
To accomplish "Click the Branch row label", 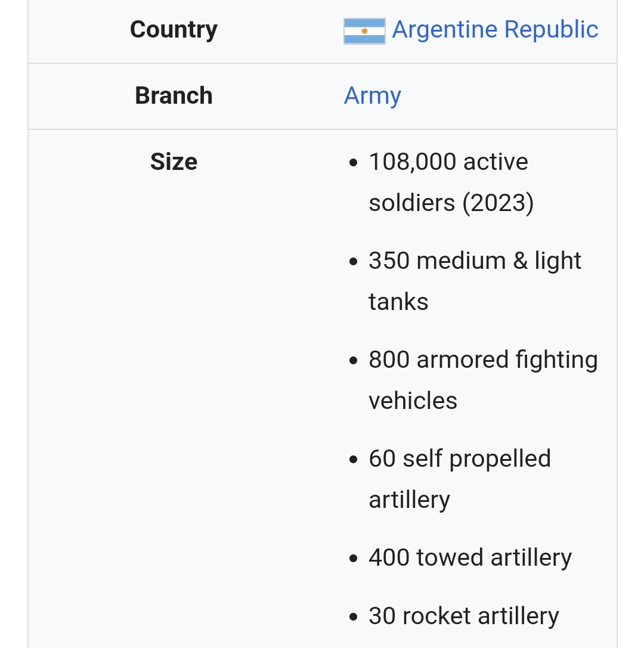I will coord(174,95).
